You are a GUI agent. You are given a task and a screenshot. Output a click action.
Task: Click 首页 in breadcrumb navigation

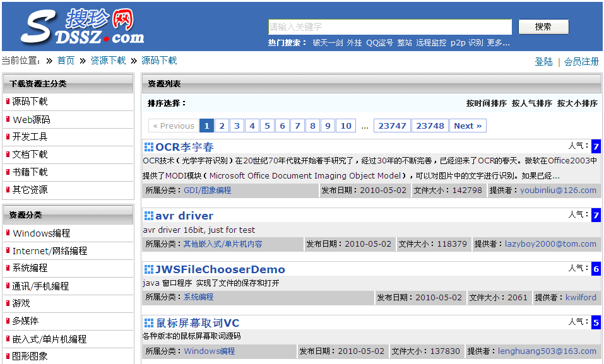66,61
